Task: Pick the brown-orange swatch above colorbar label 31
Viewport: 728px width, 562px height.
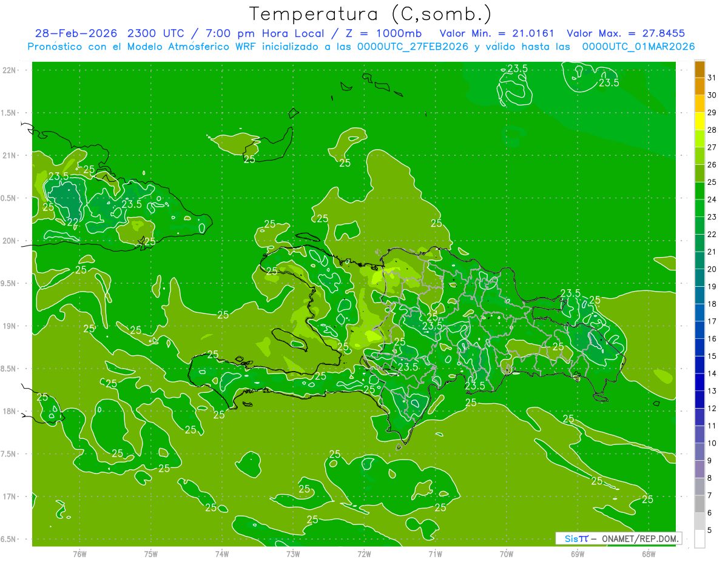Action: coord(699,69)
